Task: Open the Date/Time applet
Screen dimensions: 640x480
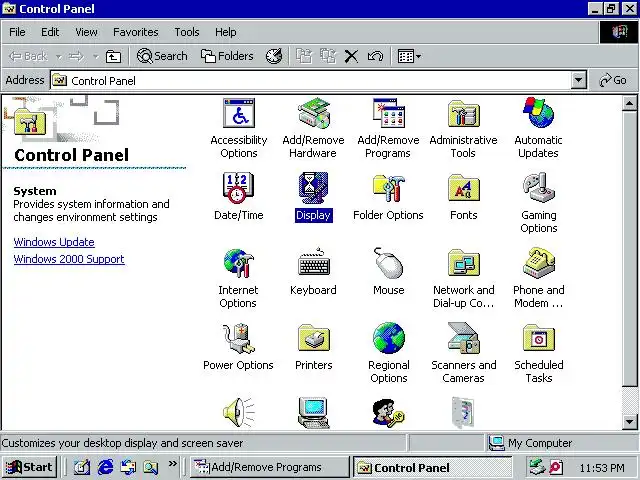Action: point(239,197)
